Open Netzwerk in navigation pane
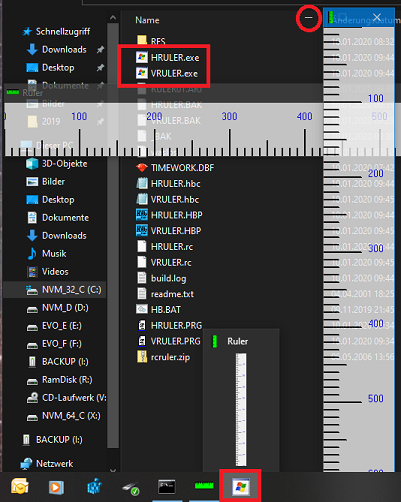401x502 pixels. (x=47, y=464)
